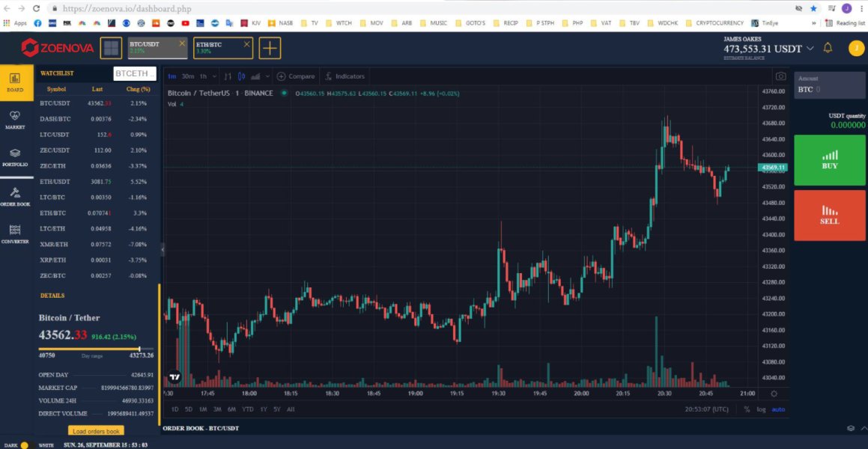Image resolution: width=868 pixels, height=449 pixels.
Task: Expand the timeframe interval dropdown
Action: tap(214, 76)
